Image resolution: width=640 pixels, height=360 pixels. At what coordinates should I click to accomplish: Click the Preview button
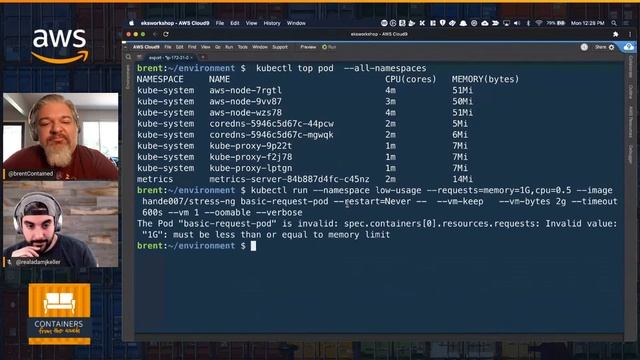pyautogui.click(x=308, y=47)
